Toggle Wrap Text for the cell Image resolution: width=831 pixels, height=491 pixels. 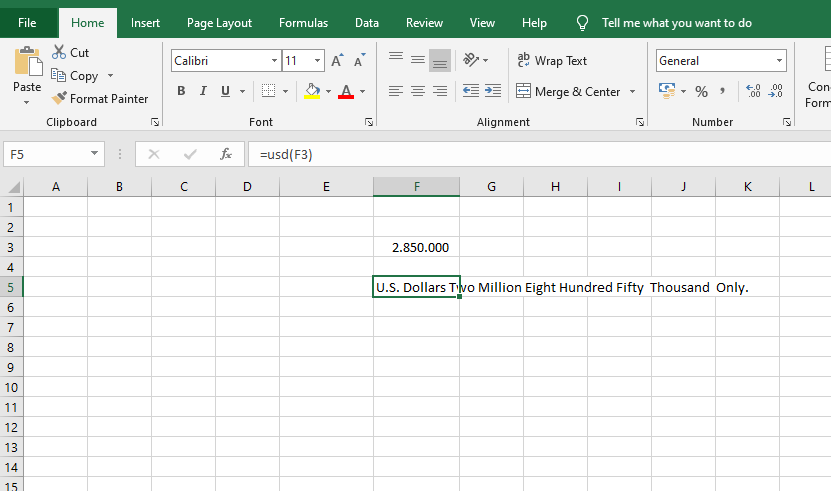tap(552, 61)
